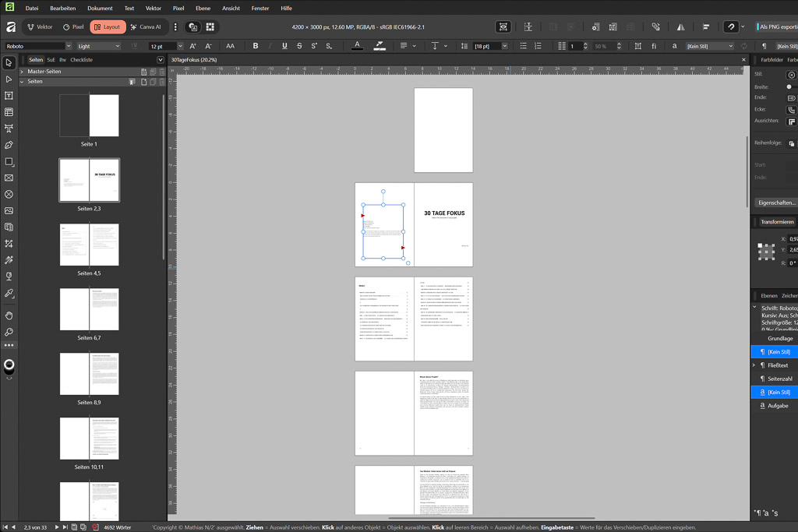This screenshot has width=798, height=532.
Task: Select the Zoom magnifier tool
Action: point(9,332)
